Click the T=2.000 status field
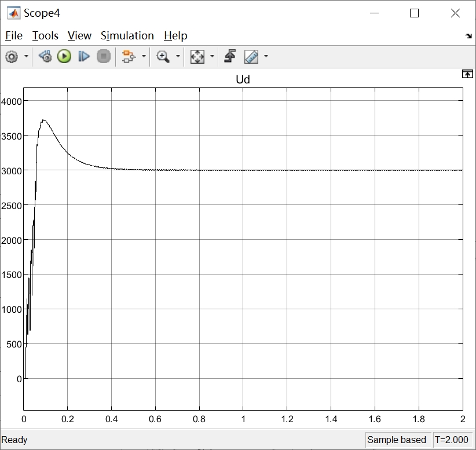 [452, 440]
